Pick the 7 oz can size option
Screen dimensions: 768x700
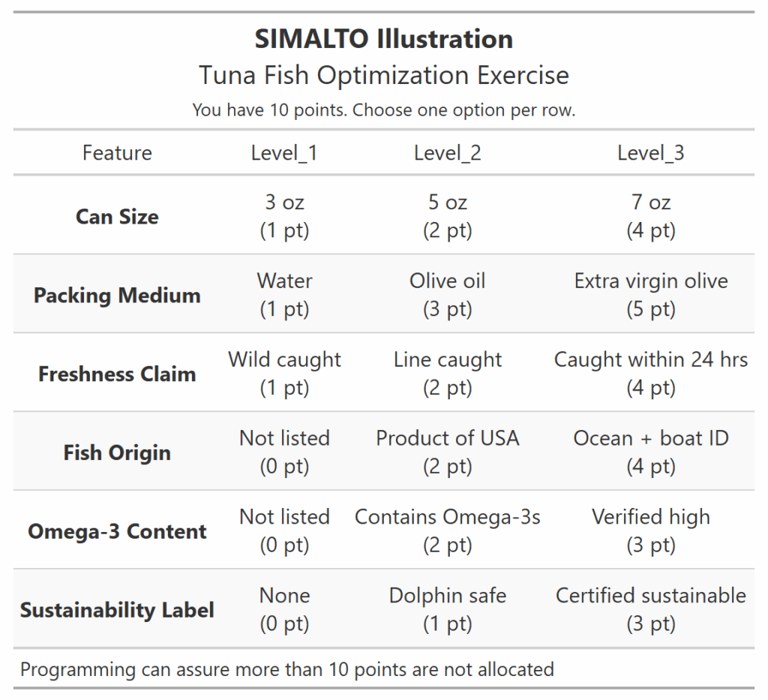point(650,216)
